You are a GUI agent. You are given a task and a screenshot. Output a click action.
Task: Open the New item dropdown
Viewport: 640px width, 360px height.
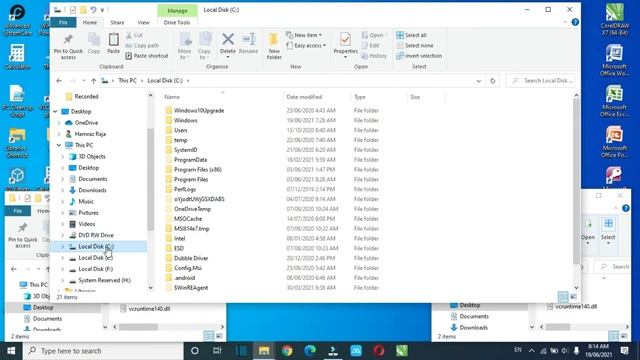coord(304,35)
